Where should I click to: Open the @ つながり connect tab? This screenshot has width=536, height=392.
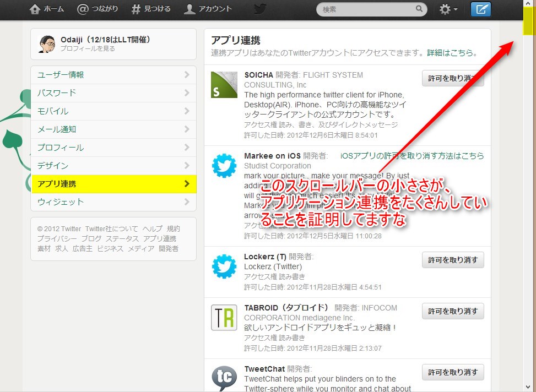point(98,9)
